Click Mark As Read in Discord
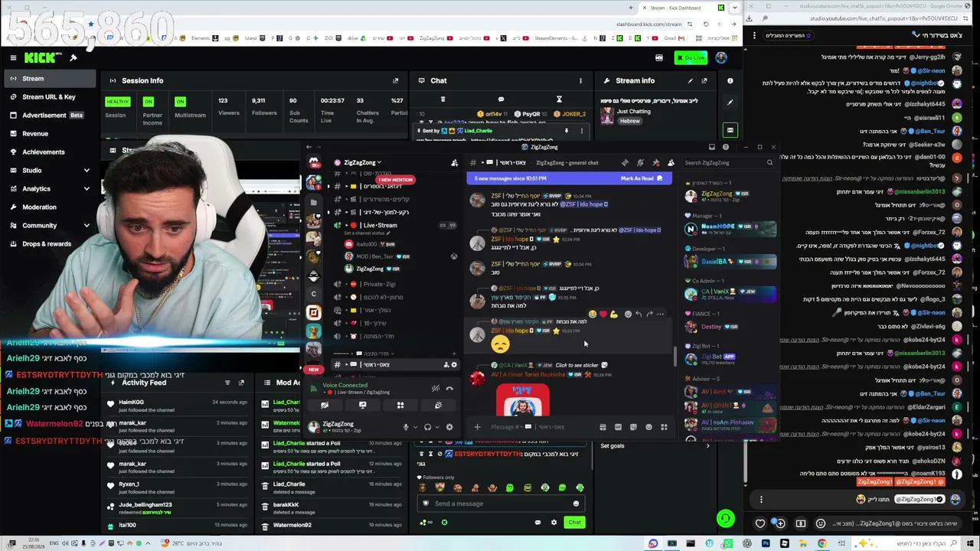Viewport: 980px width, 551px height. pos(642,178)
